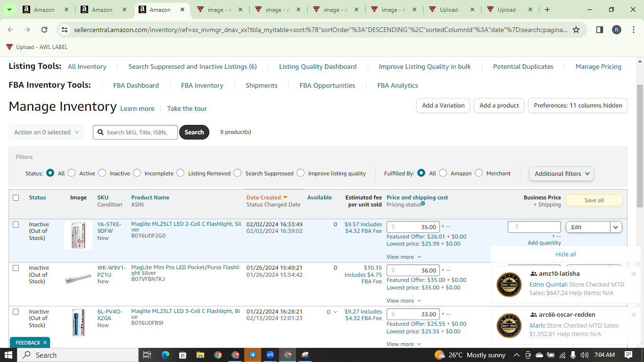Tick the select-all checkbox in the table header
The width and height of the screenshot is (644, 362).
click(16, 197)
